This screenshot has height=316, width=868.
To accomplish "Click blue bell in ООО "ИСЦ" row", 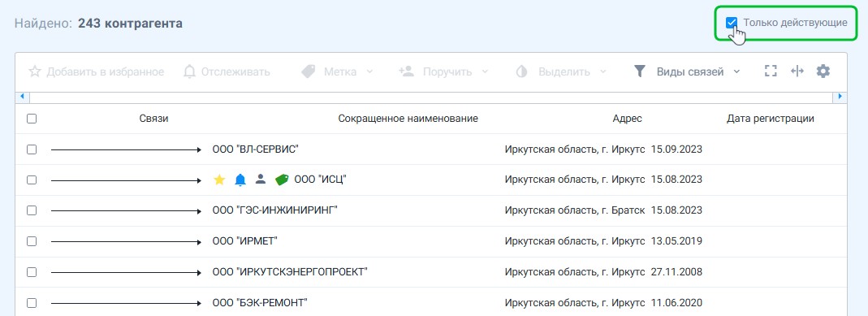I will 240,180.
